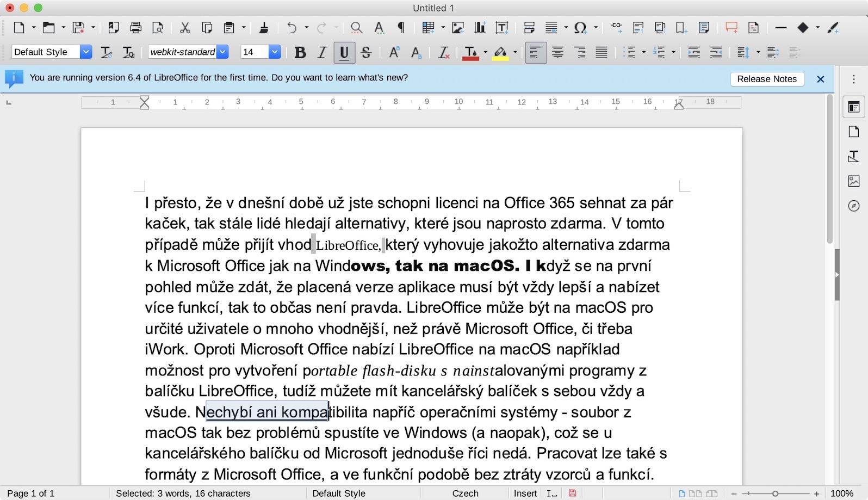This screenshot has height=500, width=868.
Task: Open the Release Notes
Action: coord(767,79)
